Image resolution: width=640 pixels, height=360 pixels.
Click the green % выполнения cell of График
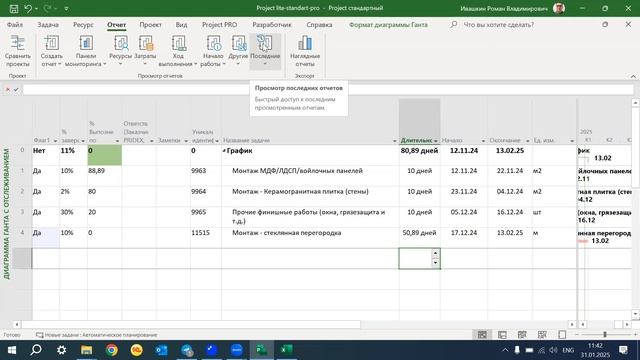104,156
